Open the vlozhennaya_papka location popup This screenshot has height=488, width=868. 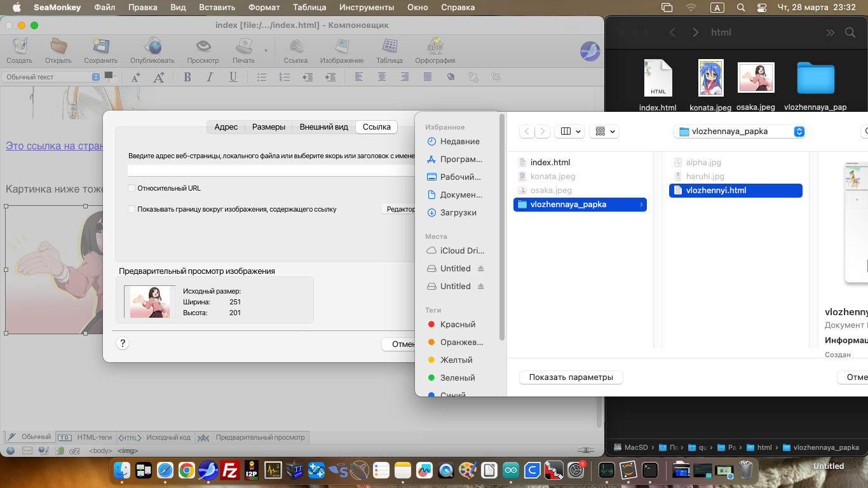739,132
